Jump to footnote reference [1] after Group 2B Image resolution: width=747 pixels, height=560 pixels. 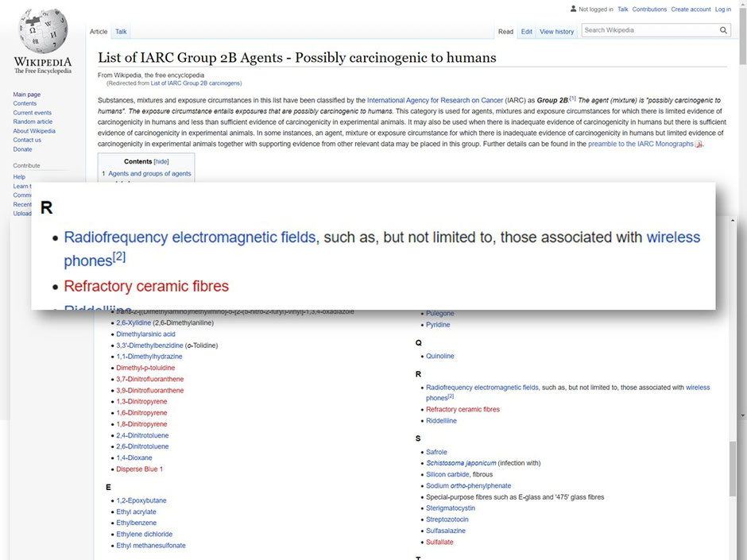point(573,99)
